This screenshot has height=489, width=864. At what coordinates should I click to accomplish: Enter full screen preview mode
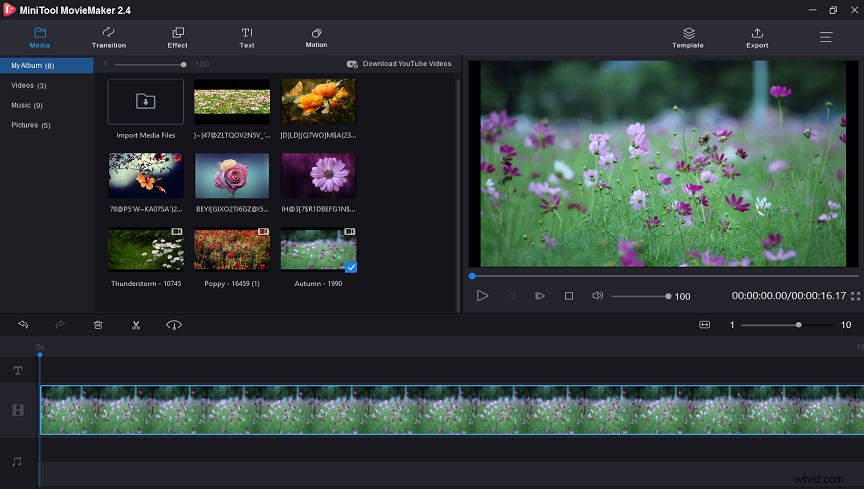(x=855, y=296)
